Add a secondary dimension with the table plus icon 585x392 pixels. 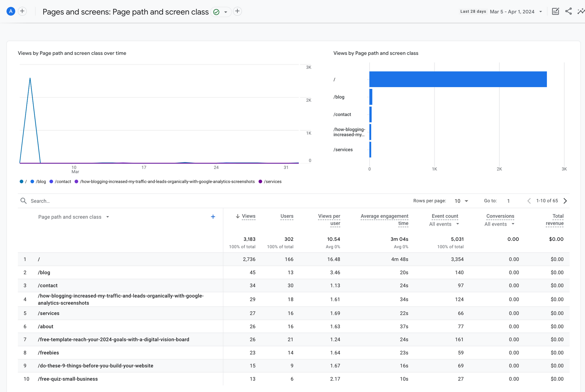pyautogui.click(x=213, y=217)
